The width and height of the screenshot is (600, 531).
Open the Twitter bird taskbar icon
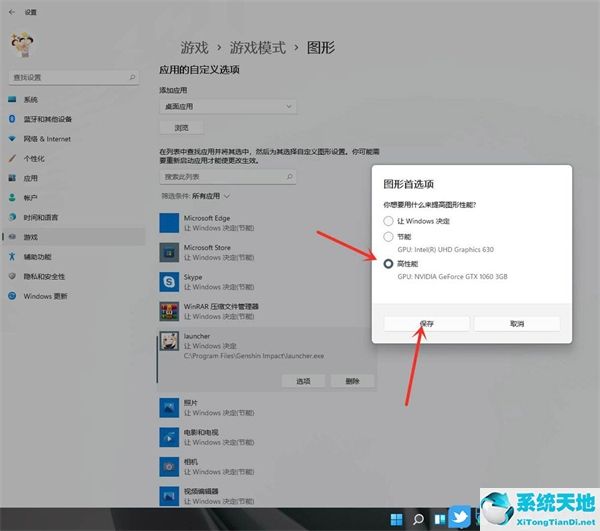[460, 517]
